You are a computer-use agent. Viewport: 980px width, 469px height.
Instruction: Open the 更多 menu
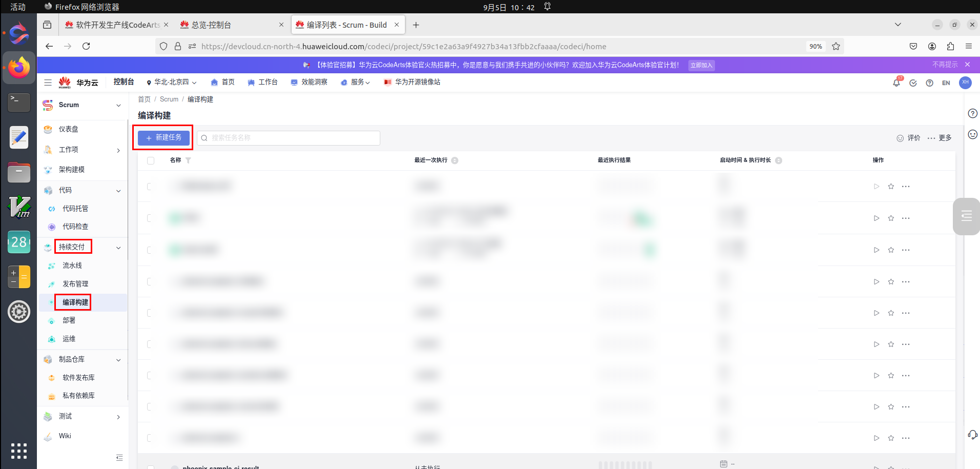pos(940,138)
